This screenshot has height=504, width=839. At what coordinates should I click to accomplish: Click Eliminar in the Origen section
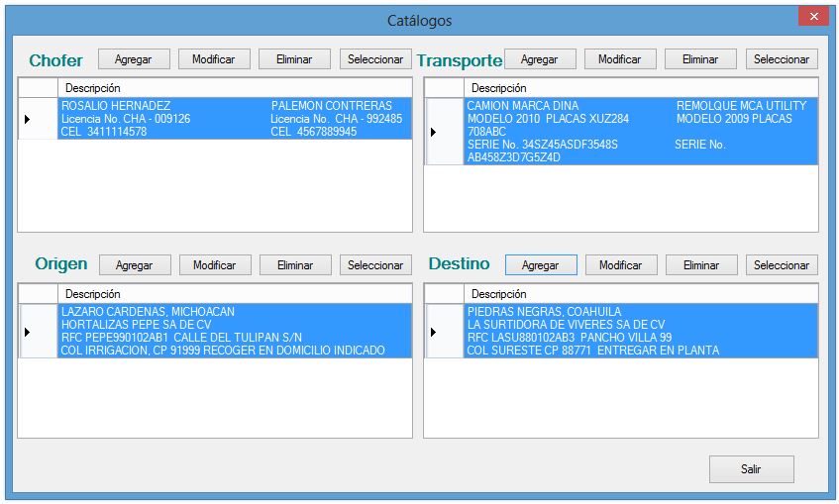pyautogui.click(x=295, y=265)
